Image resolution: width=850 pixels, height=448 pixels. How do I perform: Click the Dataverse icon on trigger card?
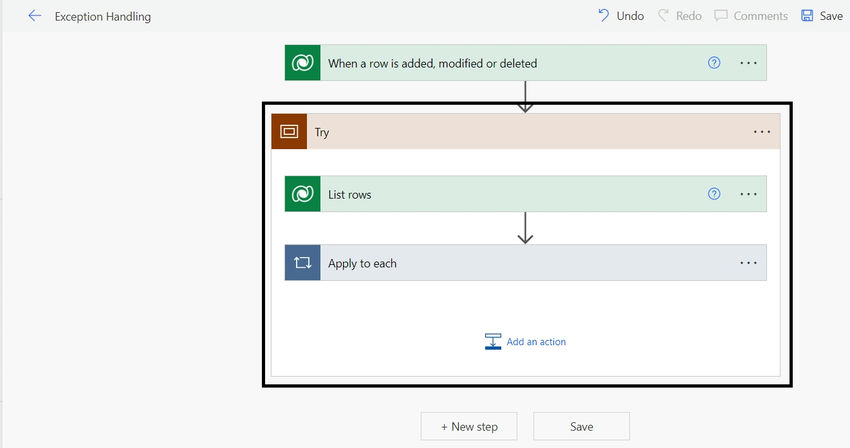[302, 63]
